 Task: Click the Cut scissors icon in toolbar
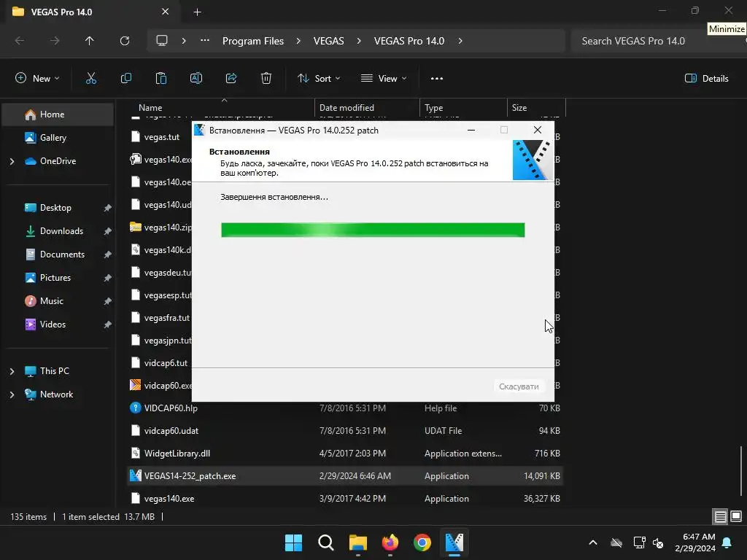91,79
